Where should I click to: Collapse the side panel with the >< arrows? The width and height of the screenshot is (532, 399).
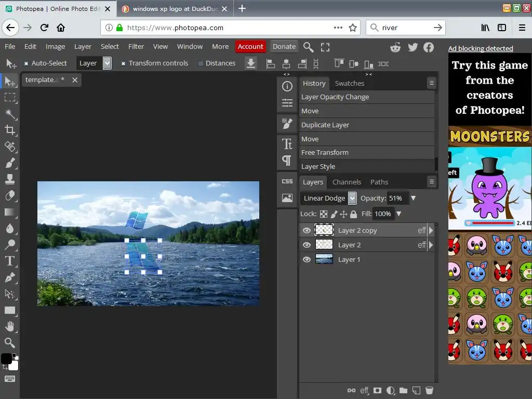pos(369,74)
